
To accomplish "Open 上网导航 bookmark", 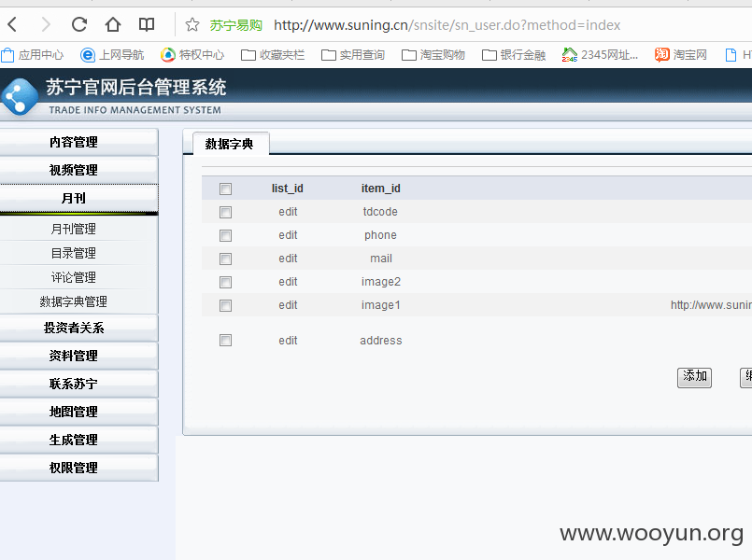I will [x=112, y=55].
